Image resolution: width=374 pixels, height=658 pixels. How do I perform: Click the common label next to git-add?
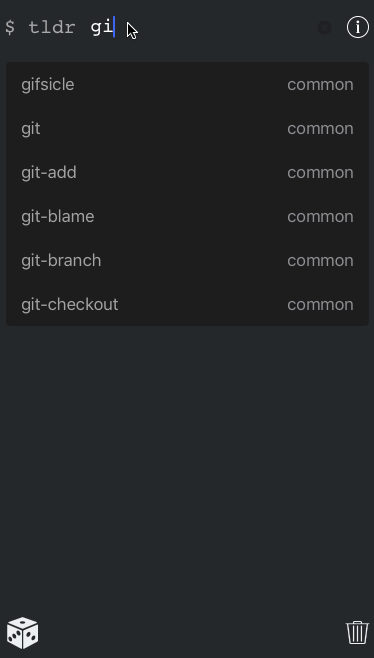pyautogui.click(x=320, y=173)
